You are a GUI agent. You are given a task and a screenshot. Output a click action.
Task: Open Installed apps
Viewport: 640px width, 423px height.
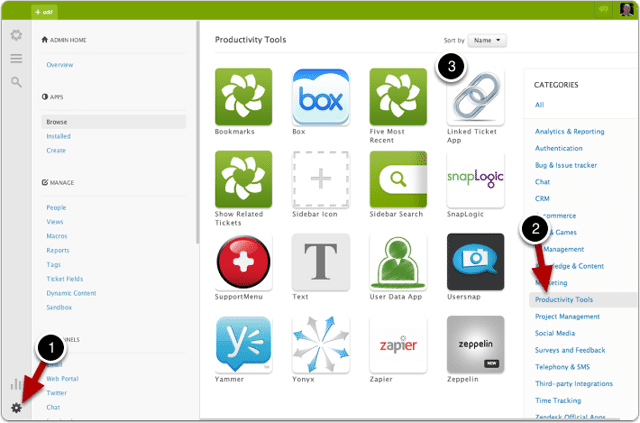click(x=58, y=136)
